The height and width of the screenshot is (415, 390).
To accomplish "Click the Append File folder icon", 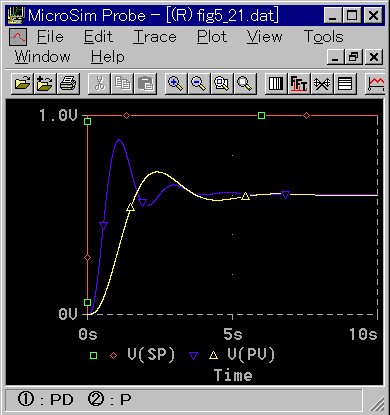I will (45, 83).
